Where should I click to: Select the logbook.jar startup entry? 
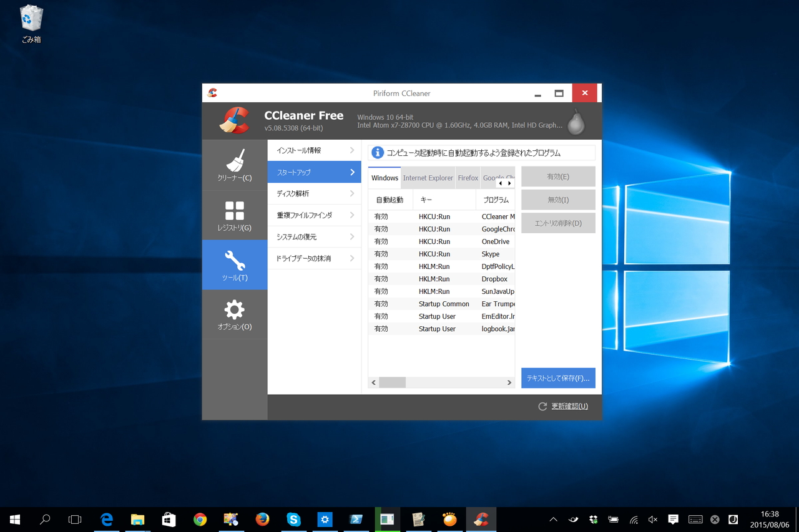[441, 329]
